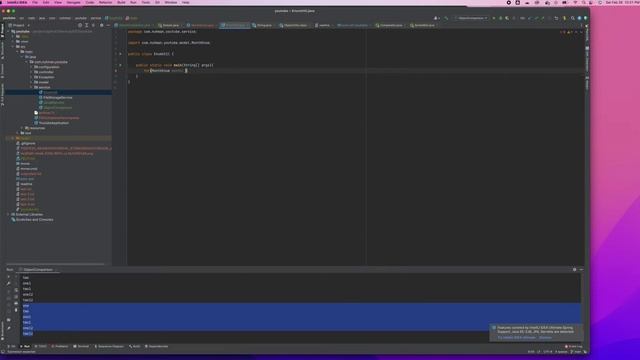Image resolution: width=640 pixels, height=360 pixels.
Task: Click the inspection warnings widget in editor
Action: (x=568, y=32)
